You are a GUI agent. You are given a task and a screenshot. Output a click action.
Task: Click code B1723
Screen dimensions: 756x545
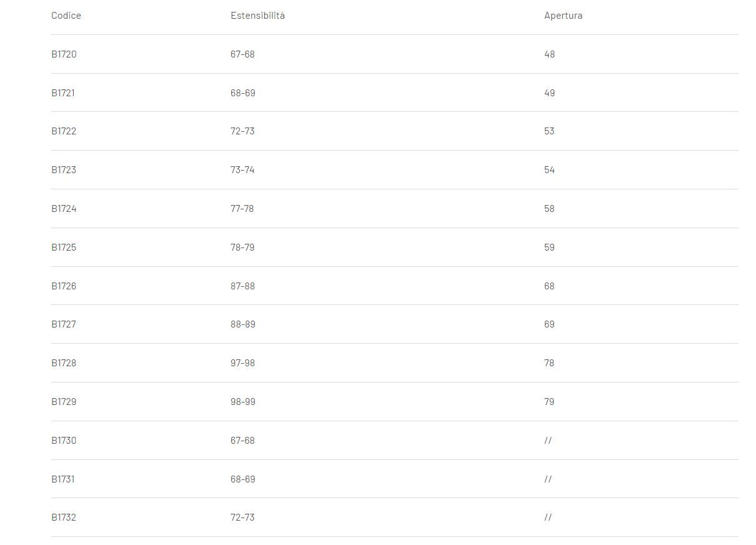(x=64, y=170)
